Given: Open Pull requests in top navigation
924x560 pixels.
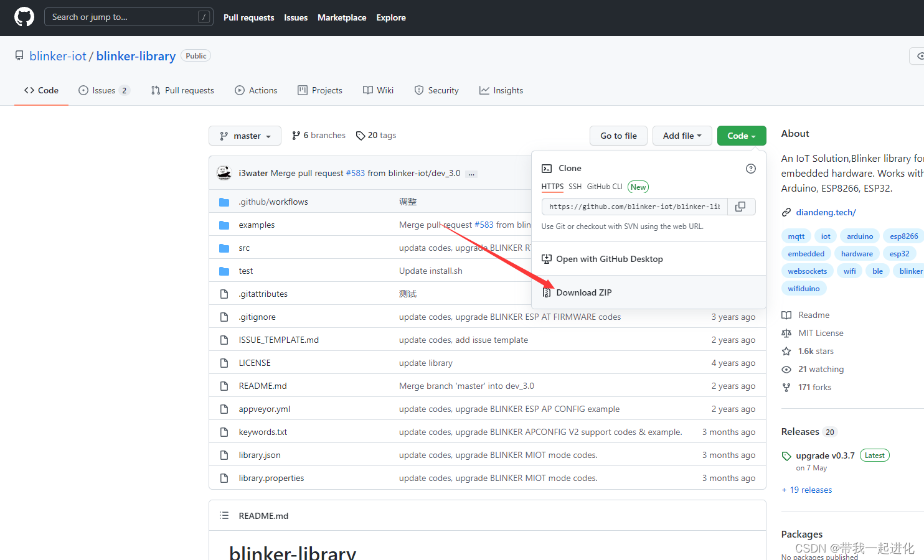Looking at the screenshot, I should point(248,17).
